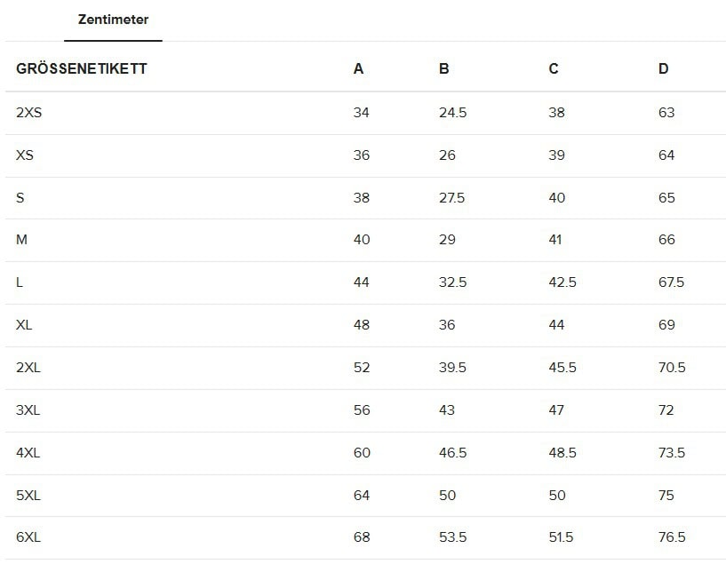
Task: Select the M size row label
Action: (x=22, y=240)
